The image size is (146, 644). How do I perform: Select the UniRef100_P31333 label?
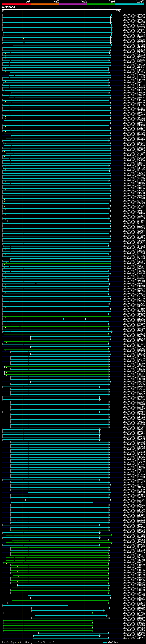coord(134,55)
